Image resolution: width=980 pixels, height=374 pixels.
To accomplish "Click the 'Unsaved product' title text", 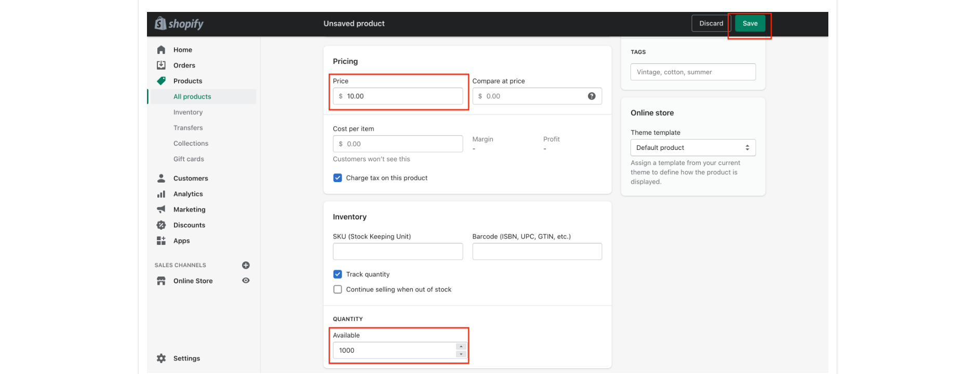I will [x=354, y=23].
